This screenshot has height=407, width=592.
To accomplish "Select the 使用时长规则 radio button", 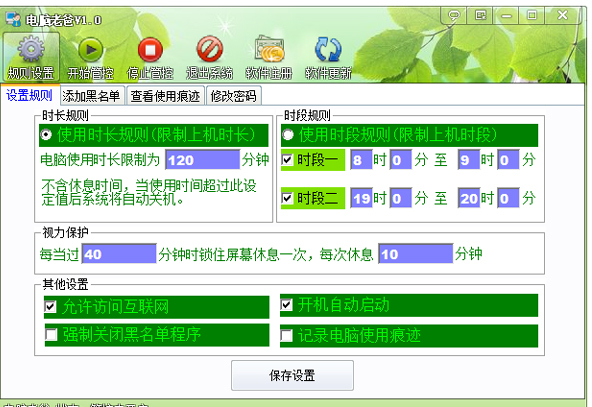I will point(46,134).
